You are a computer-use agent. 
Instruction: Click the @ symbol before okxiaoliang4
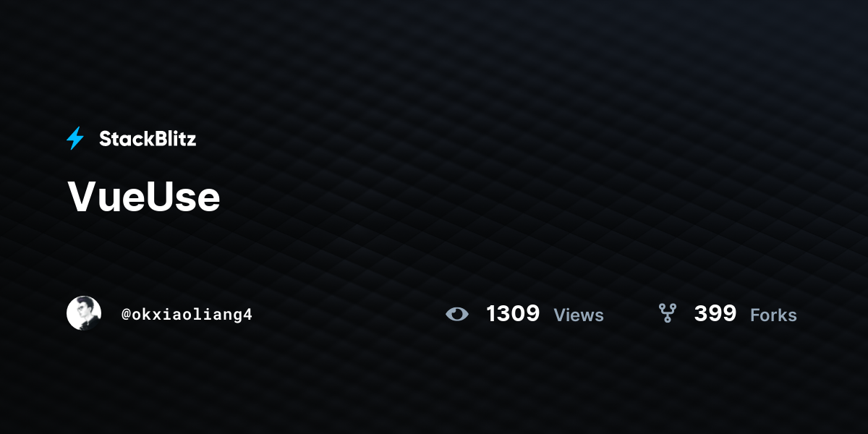tap(126, 315)
